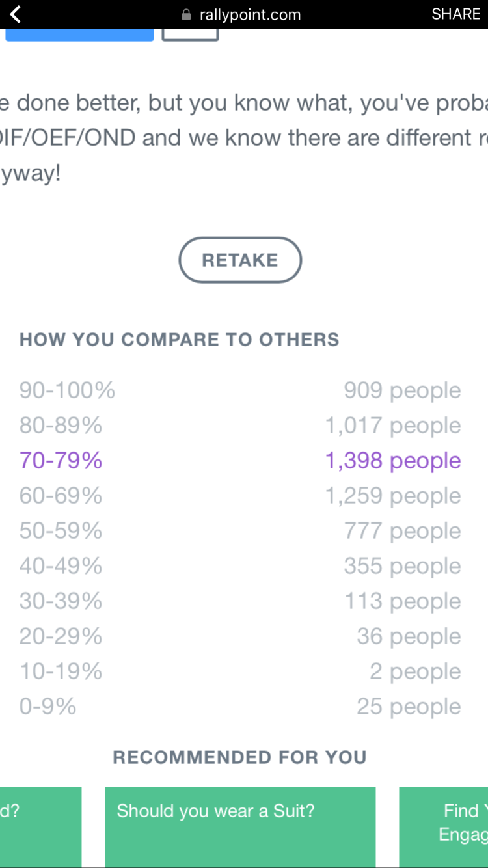Tap the rallypoint.com address text
The width and height of the screenshot is (488, 868).
[x=250, y=14]
